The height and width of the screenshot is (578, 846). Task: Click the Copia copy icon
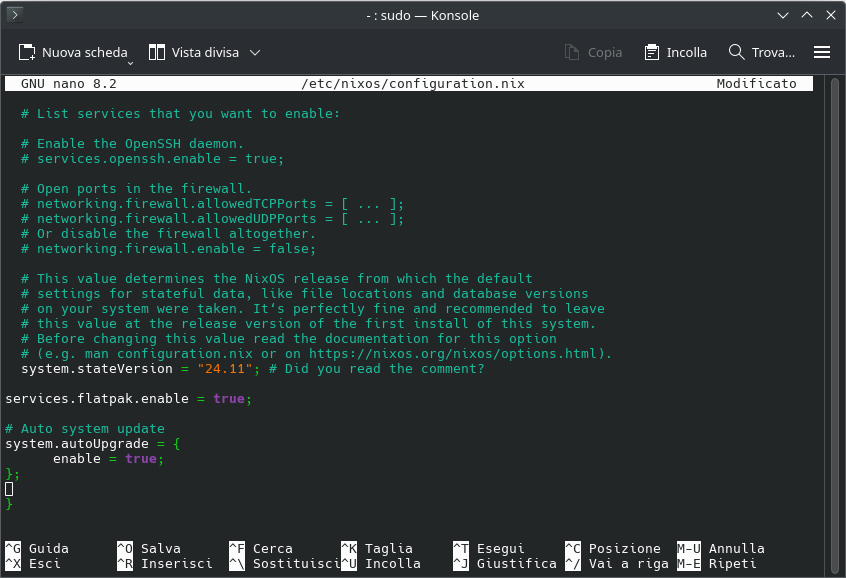572,52
